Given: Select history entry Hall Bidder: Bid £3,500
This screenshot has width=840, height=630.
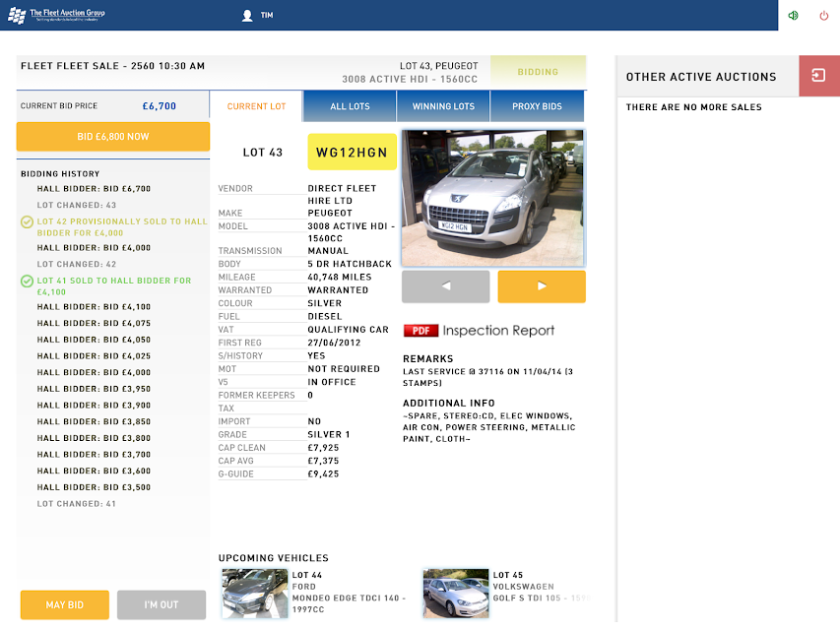Looking at the screenshot, I should tap(94, 487).
